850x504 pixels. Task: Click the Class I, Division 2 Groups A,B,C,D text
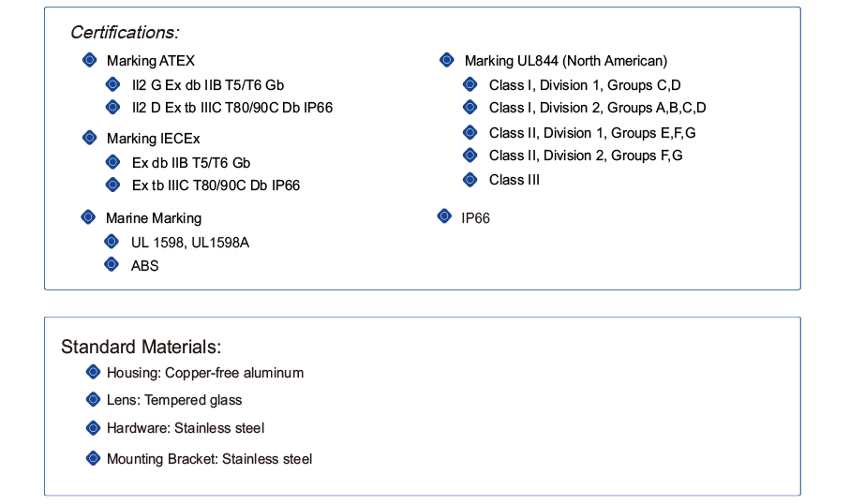point(597,108)
